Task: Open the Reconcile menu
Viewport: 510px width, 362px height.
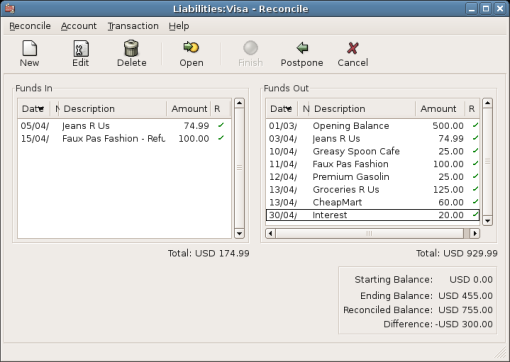Action: (30, 26)
